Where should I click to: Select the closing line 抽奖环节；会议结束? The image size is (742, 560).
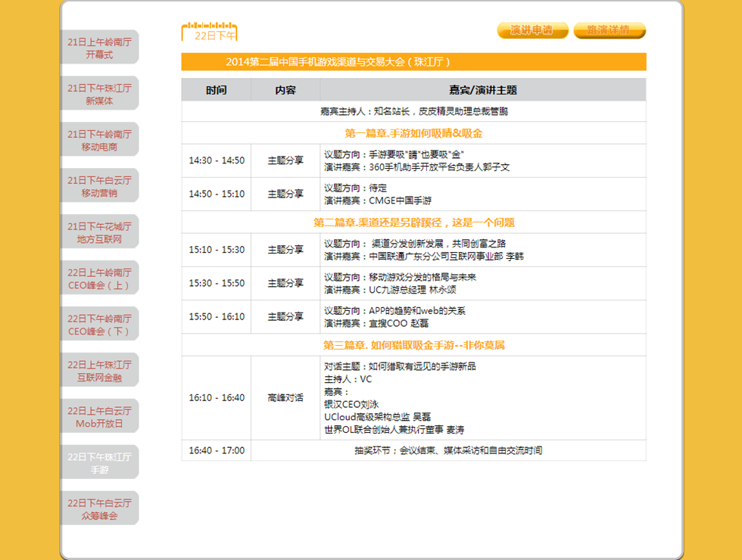[448, 450]
